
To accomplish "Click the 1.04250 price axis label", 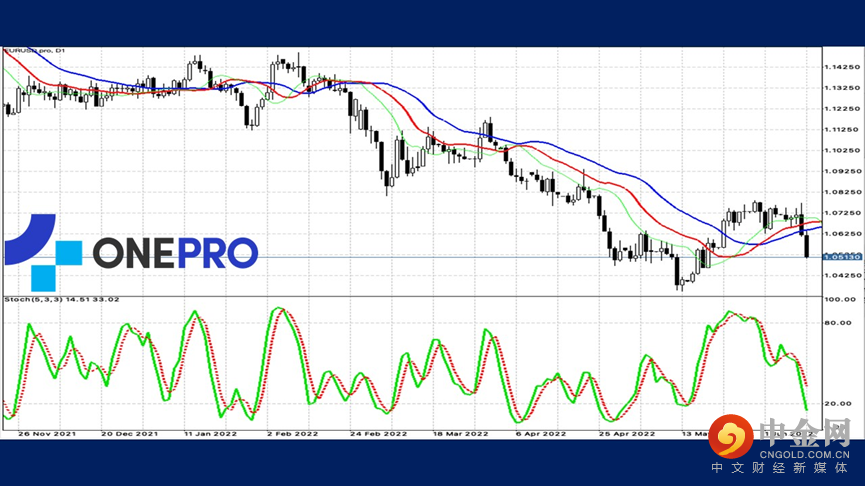I will 842,275.
